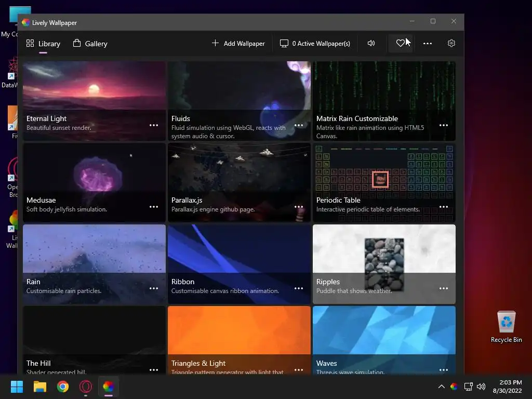Select the Rain wallpaper thumbnail
This screenshot has width=532, height=399.
tap(95, 264)
